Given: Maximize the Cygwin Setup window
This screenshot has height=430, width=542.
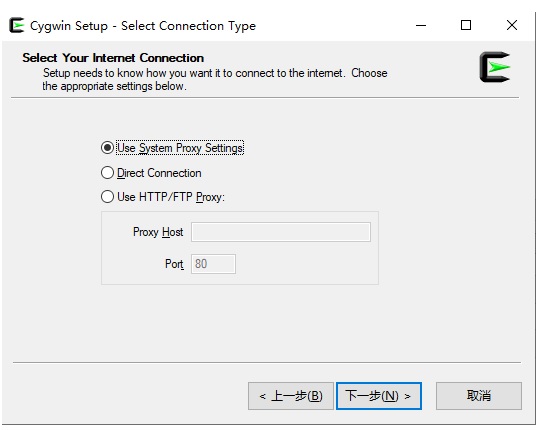Looking at the screenshot, I should tap(466, 25).
